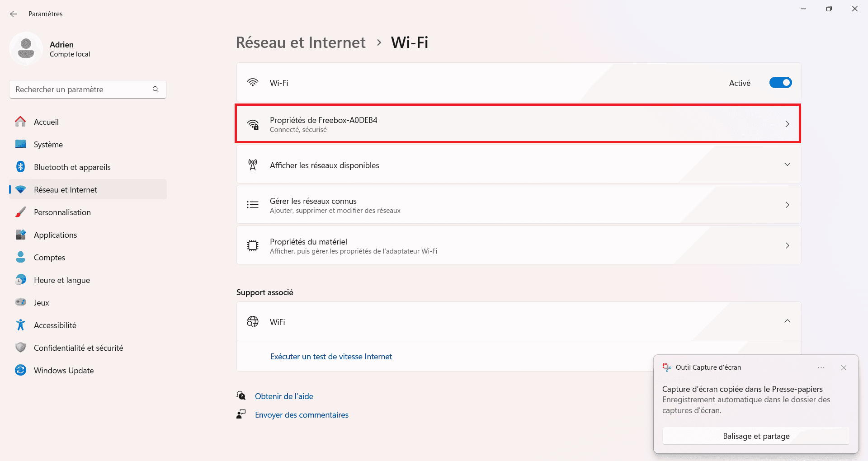Open the Applications sidebar entry
868x461 pixels.
click(88, 235)
